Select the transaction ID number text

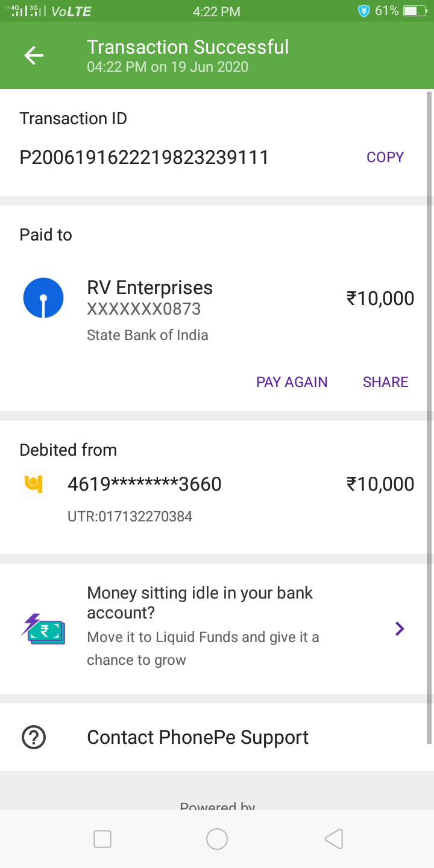click(144, 158)
